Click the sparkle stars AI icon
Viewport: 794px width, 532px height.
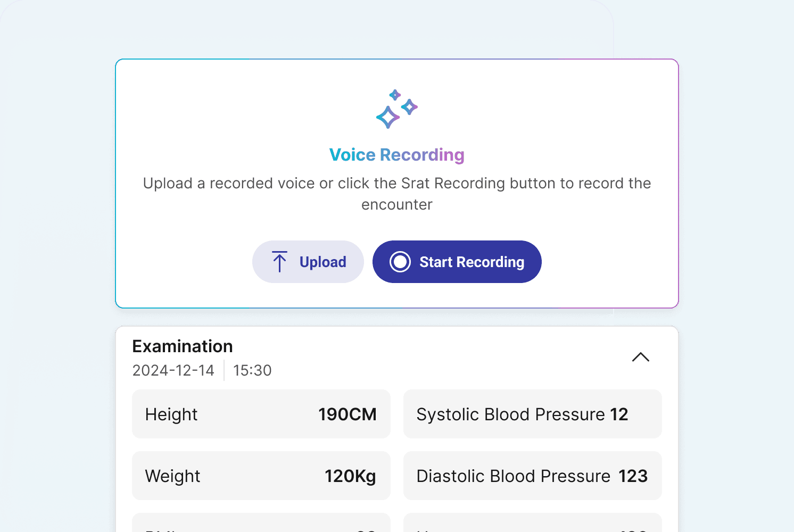point(396,109)
